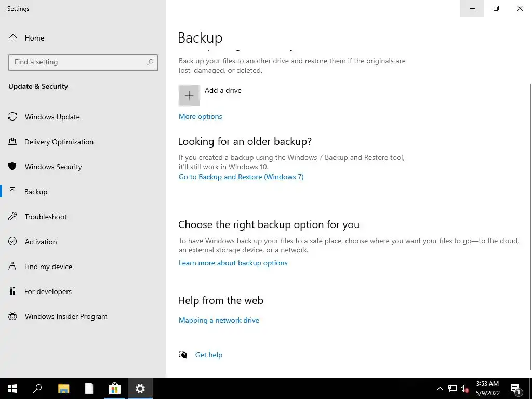Click the Find my device icon
The height and width of the screenshot is (399, 532).
click(12, 267)
